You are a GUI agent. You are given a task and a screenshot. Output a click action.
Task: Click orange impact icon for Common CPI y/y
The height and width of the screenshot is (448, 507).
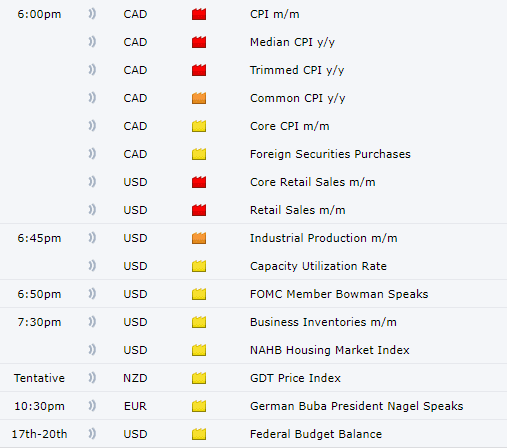[199, 98]
